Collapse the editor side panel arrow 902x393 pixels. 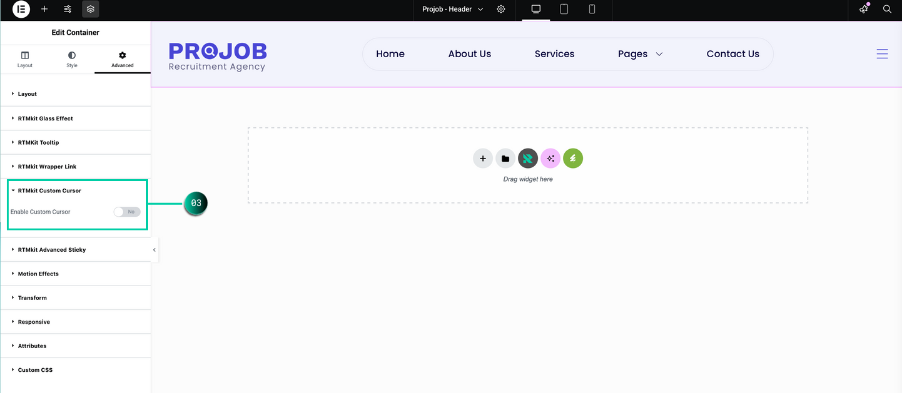coord(154,250)
